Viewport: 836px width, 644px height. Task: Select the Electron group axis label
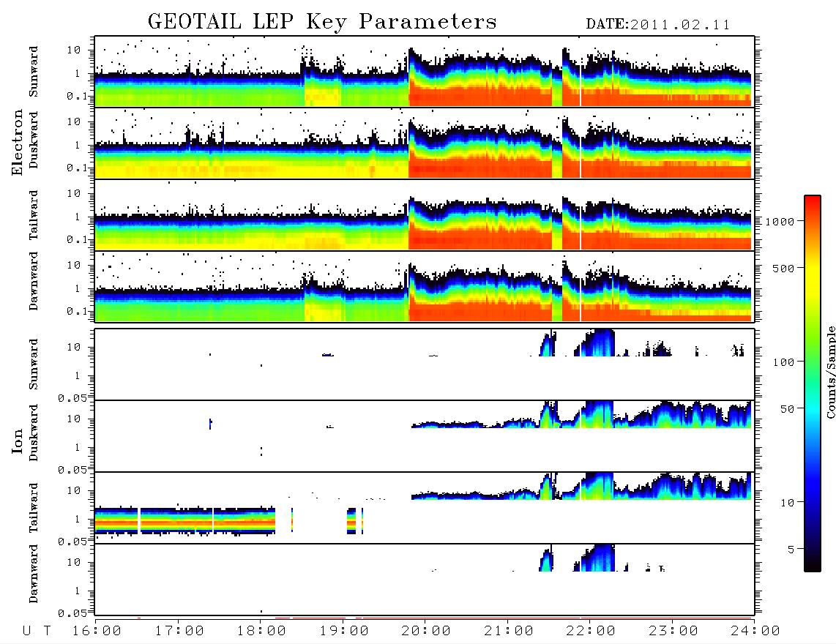[x=17, y=143]
